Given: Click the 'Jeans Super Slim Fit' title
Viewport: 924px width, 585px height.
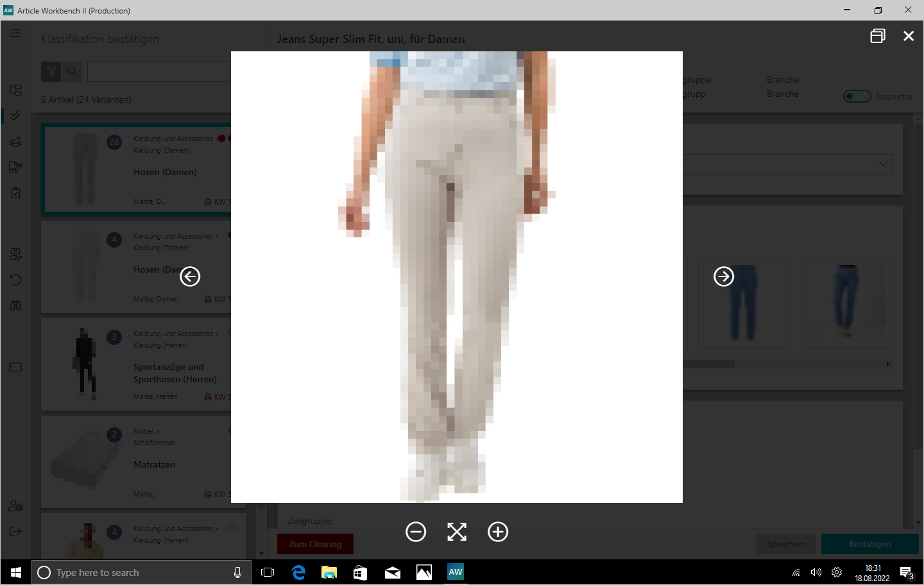Looking at the screenshot, I should click(x=371, y=39).
